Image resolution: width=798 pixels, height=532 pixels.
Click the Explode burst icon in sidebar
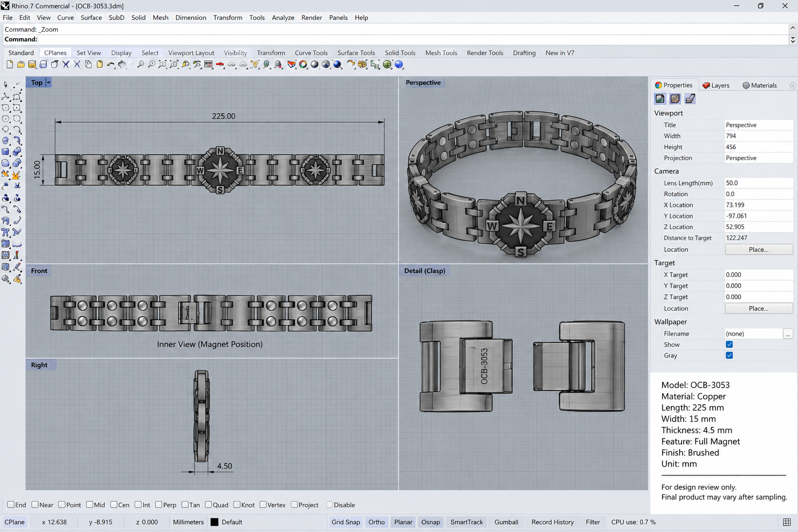[x=17, y=175]
